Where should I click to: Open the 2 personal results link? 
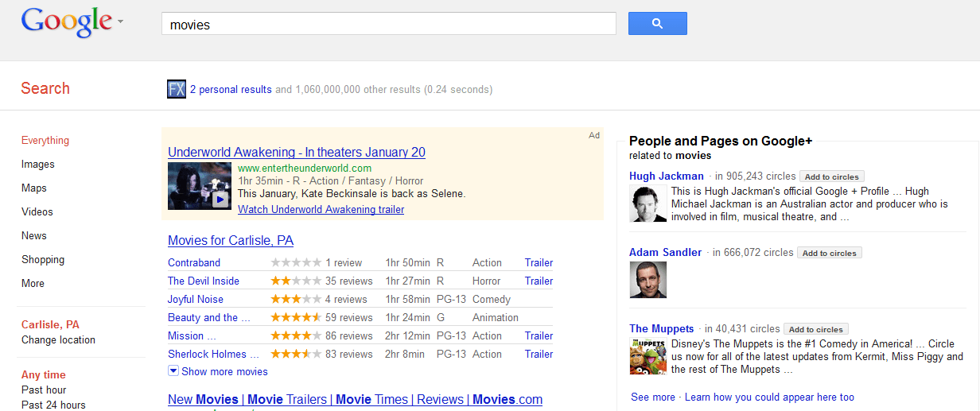click(231, 90)
